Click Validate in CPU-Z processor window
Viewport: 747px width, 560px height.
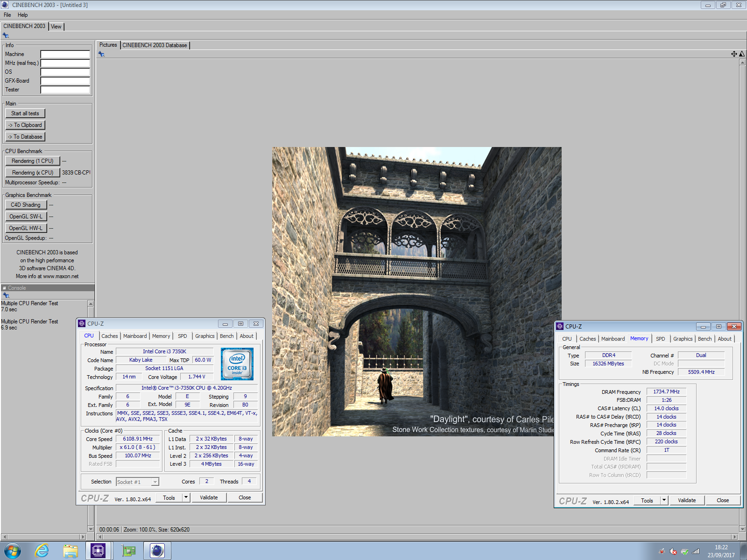pos(209,497)
